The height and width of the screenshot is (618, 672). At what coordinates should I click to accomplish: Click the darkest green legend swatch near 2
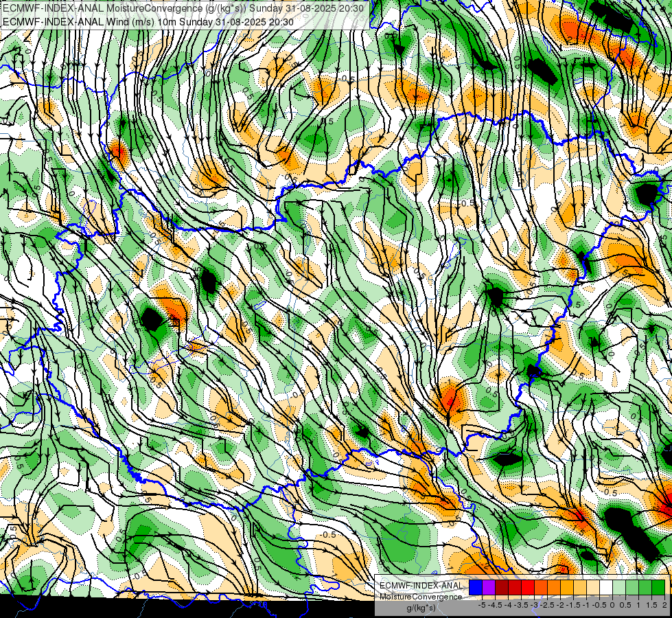[658, 587]
